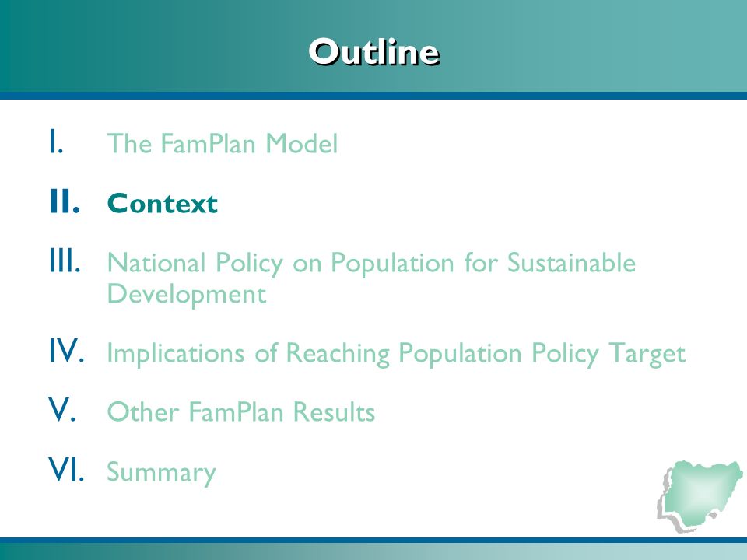
Task: Open the Summary outline item
Action: (x=162, y=472)
